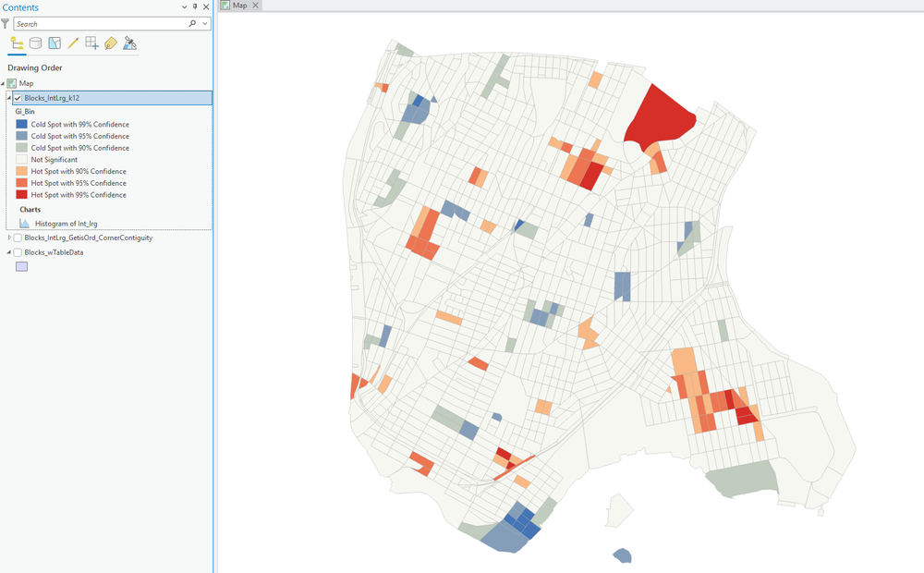Click the List By Labeling tag icon
The width and height of the screenshot is (924, 573).
point(111,43)
